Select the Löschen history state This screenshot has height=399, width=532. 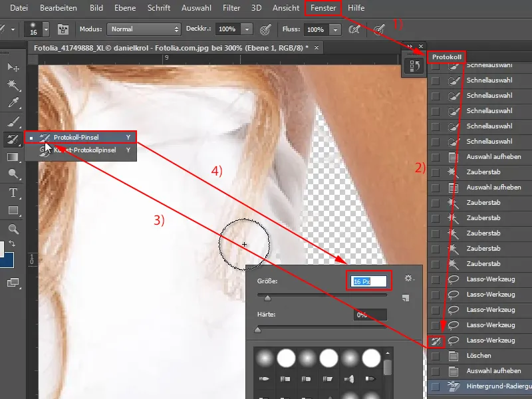click(479, 356)
